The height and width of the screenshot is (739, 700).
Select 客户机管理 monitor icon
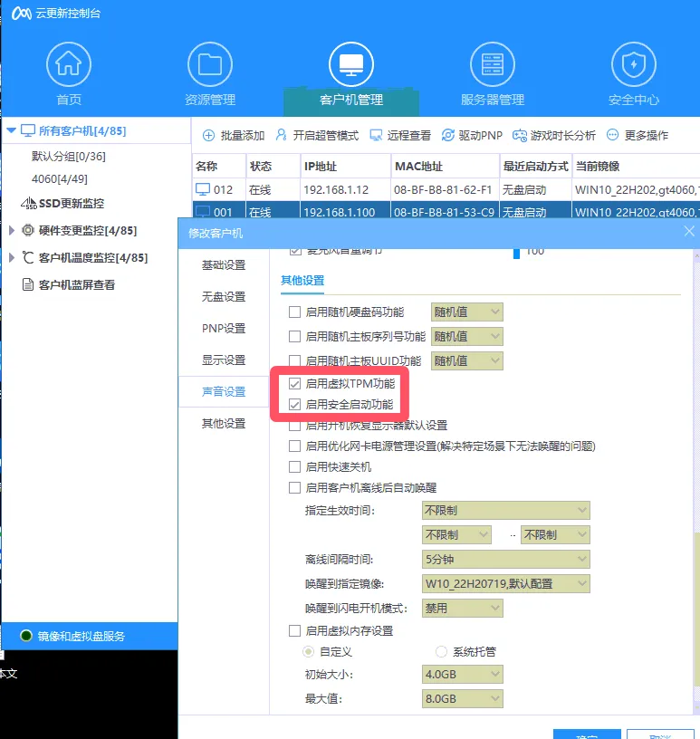point(351,64)
